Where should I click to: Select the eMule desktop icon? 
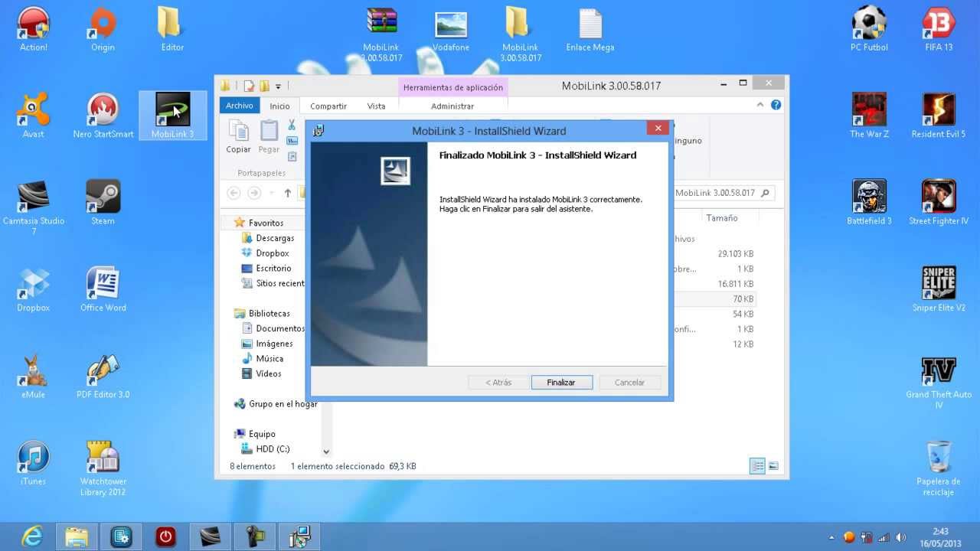tap(34, 377)
